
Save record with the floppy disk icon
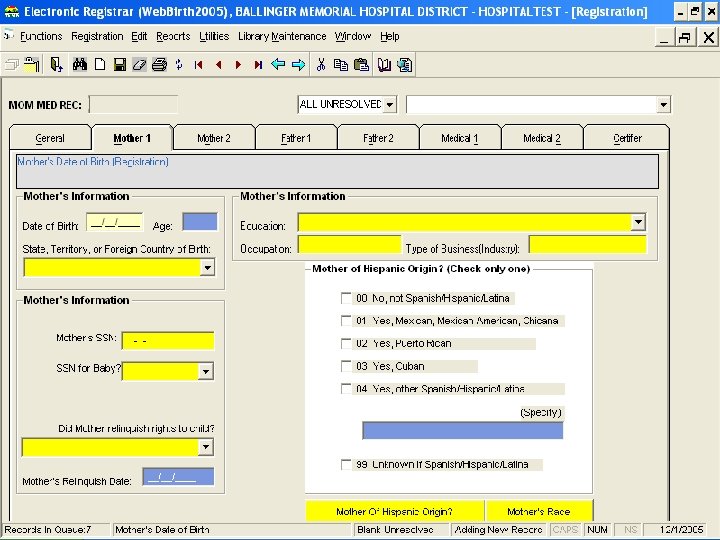pos(120,65)
